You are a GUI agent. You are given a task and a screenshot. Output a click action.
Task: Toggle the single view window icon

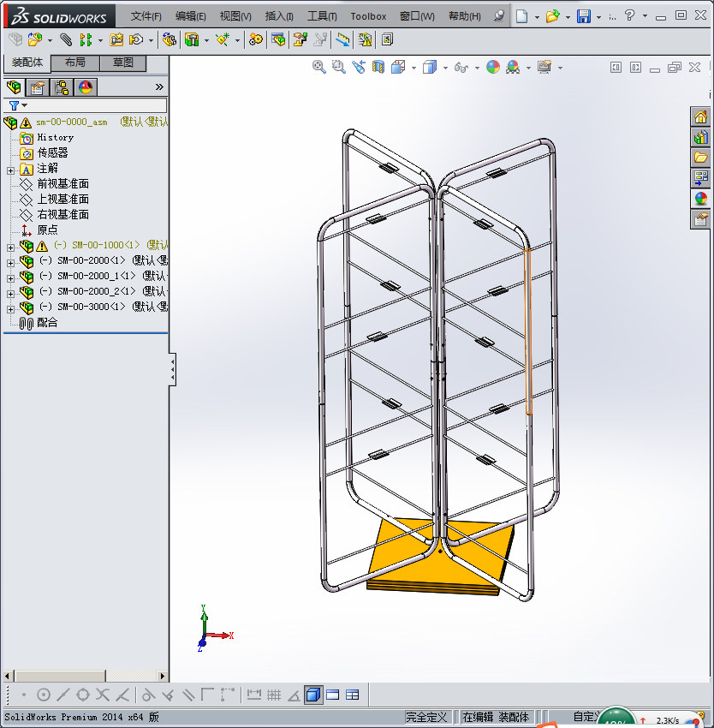pos(333,695)
